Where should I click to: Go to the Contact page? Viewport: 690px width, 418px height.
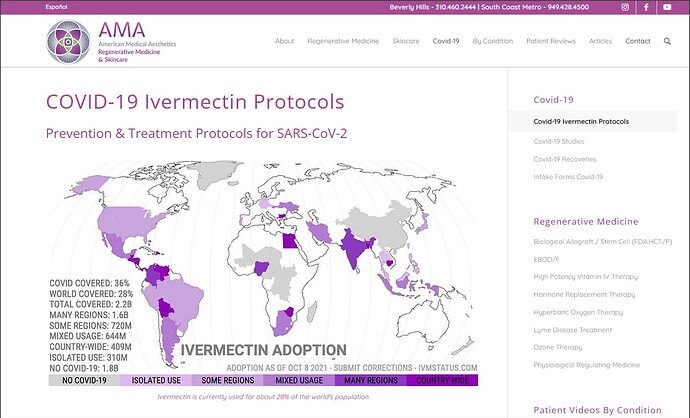click(638, 41)
